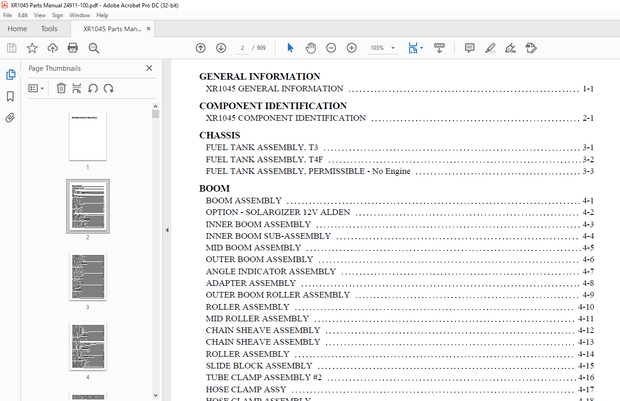The image size is (620, 401).
Task: Close the Page Thumbnails panel
Action: tap(149, 68)
